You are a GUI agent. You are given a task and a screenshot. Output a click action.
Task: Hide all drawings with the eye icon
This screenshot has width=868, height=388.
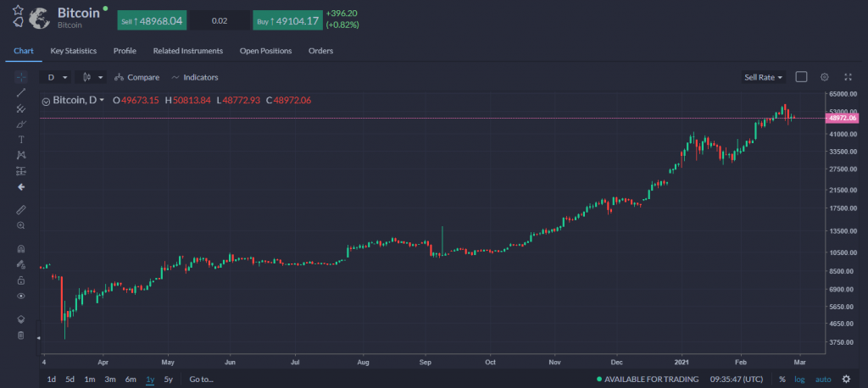point(21,296)
